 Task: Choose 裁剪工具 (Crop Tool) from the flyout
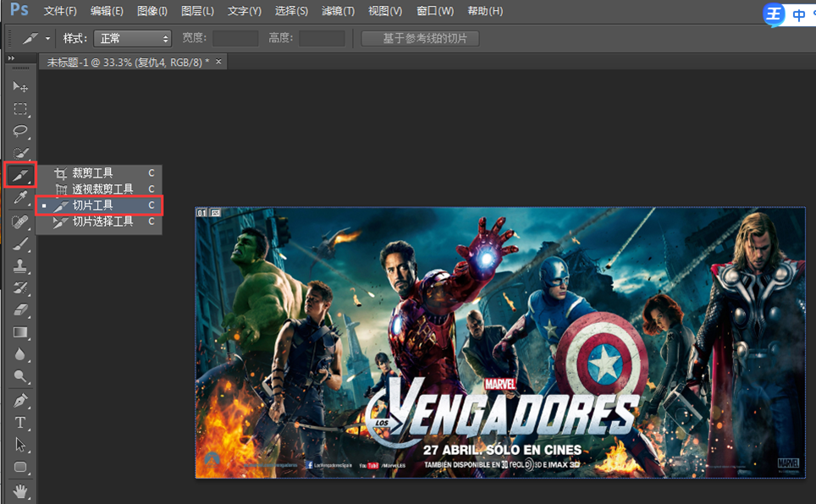92,173
